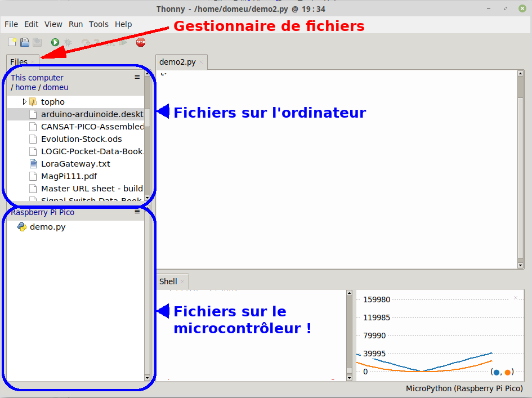This screenshot has height=398, width=532.
Task: Open the View menu
Action: click(x=53, y=24)
